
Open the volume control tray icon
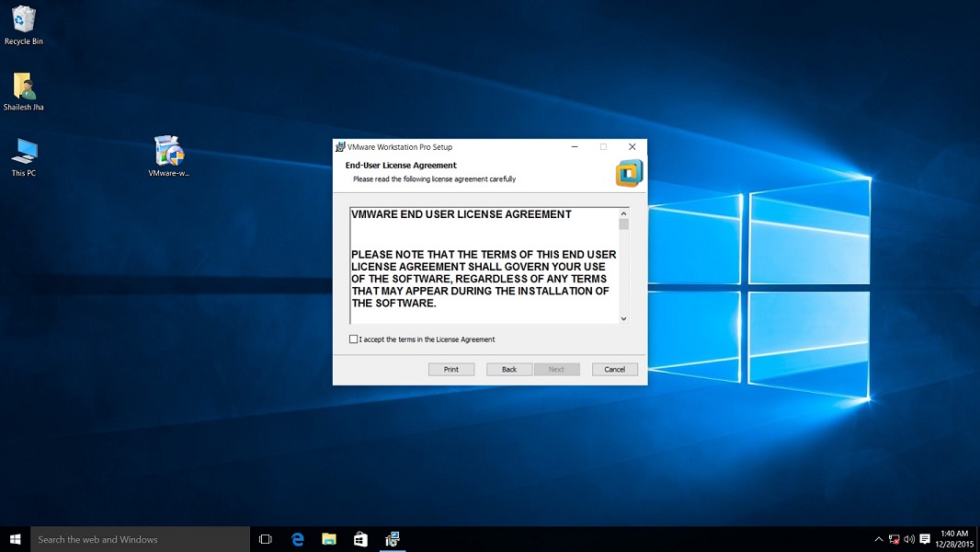[909, 539]
